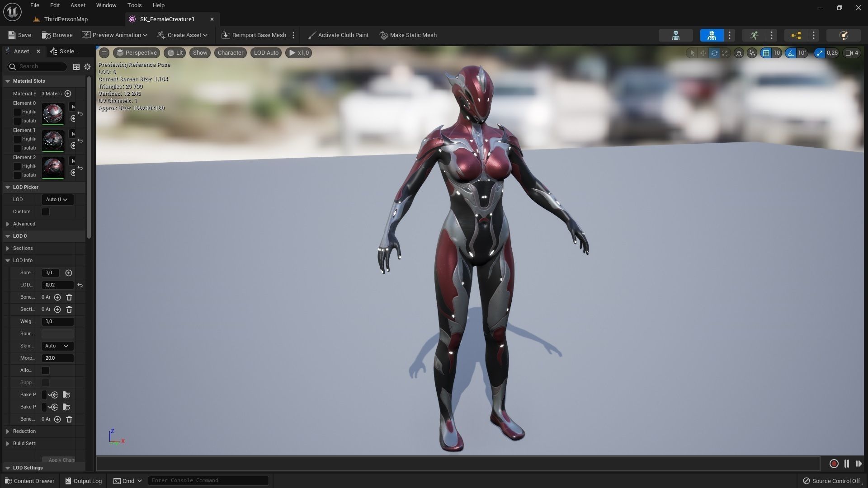The height and width of the screenshot is (488, 868).
Task: Collapse the Material Slots section
Action: tap(8, 81)
